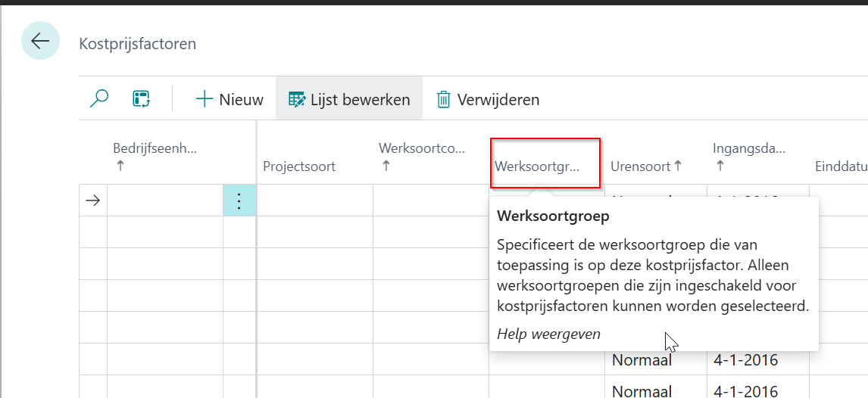Click the Nieuw button
Image resolution: width=868 pixels, height=398 pixels.
click(229, 99)
